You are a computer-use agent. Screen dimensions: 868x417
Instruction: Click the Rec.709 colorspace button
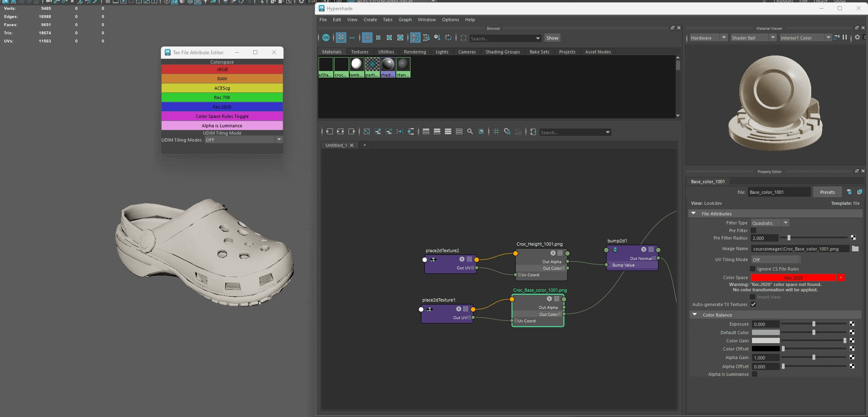tap(222, 98)
